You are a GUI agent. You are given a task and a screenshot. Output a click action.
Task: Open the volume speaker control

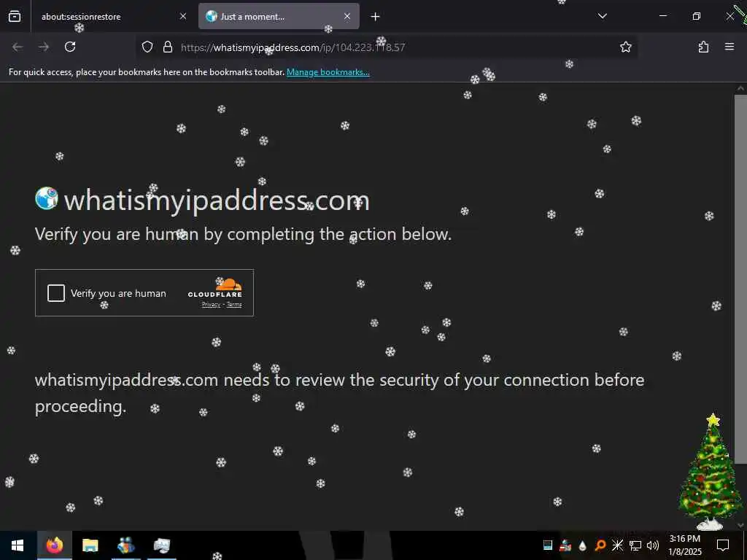click(x=653, y=545)
